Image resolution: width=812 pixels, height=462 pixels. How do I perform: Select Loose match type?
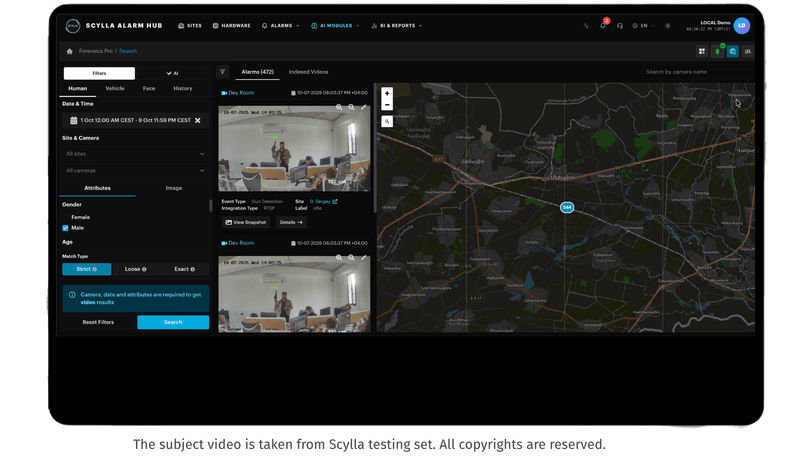point(135,269)
